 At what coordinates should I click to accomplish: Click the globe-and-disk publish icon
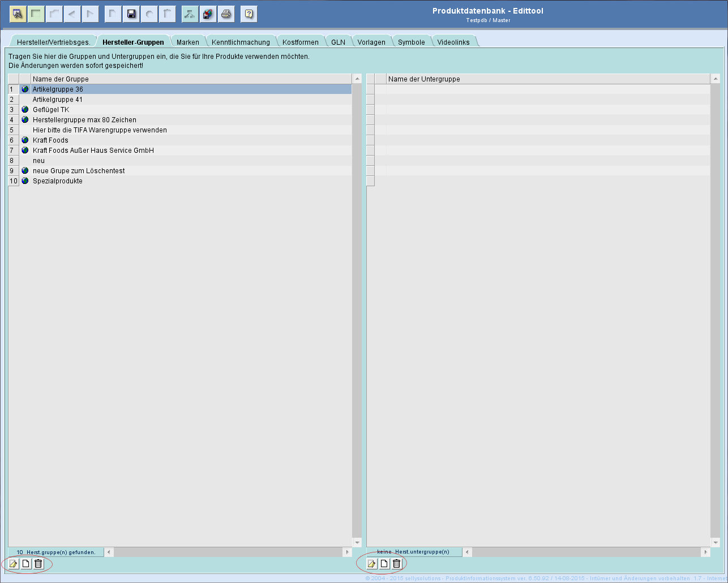tap(208, 14)
